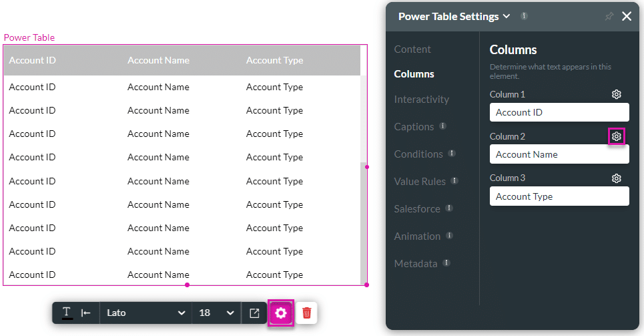The height and width of the screenshot is (336, 644).
Task: Close the Power Table Settings panel
Action: click(x=627, y=16)
